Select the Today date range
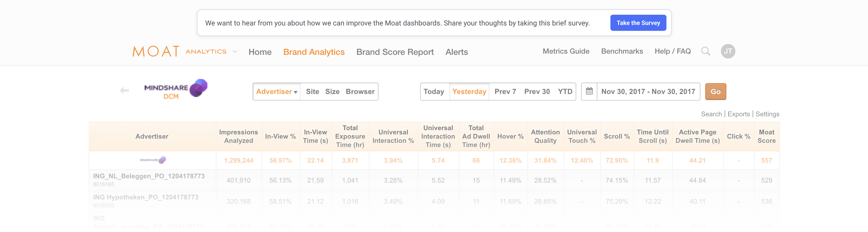 [433, 92]
